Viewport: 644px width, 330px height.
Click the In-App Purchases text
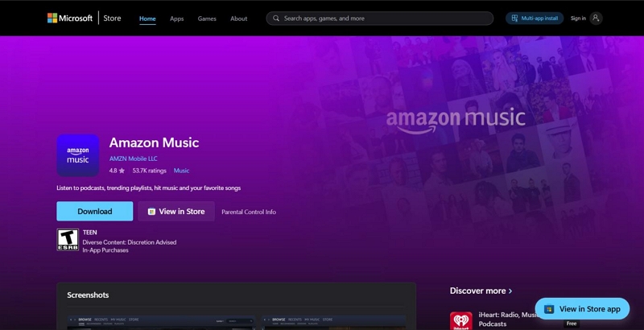105,250
